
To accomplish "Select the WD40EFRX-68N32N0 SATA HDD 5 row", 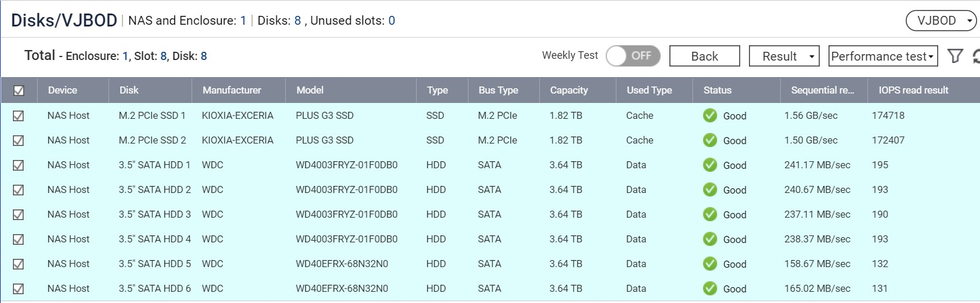I will pos(342,264).
